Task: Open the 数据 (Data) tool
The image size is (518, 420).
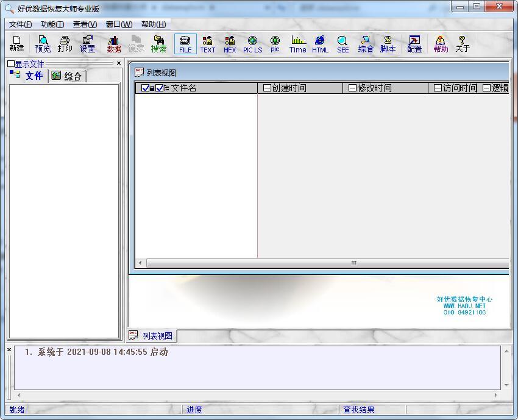Action: click(114, 43)
